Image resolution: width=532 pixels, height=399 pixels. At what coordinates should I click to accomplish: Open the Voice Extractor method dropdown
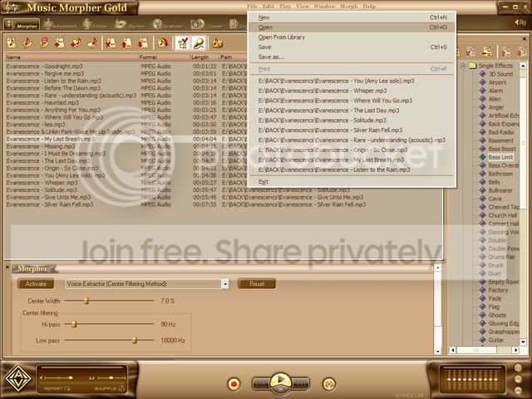225,284
